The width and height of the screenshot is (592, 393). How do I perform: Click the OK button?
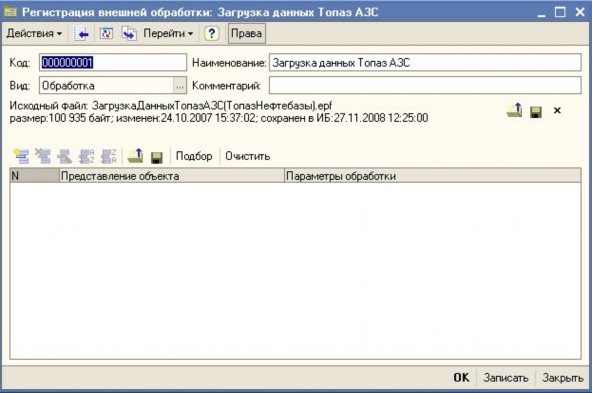click(x=461, y=378)
